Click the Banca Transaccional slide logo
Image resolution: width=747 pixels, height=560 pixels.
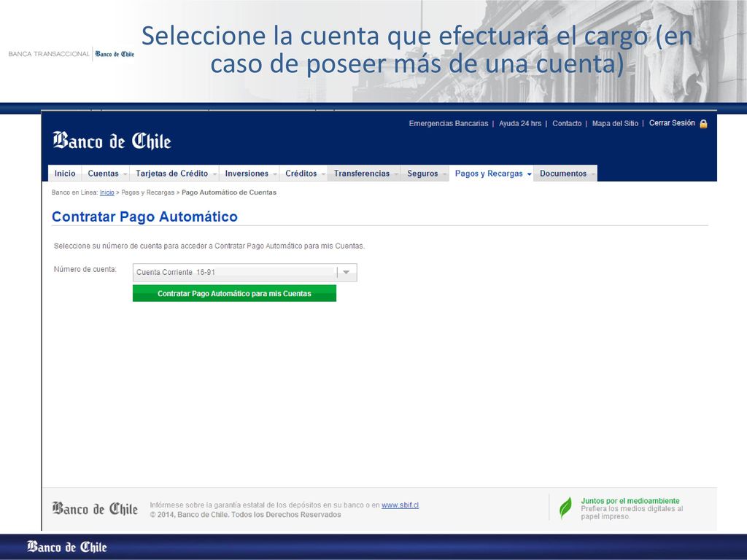(x=71, y=54)
